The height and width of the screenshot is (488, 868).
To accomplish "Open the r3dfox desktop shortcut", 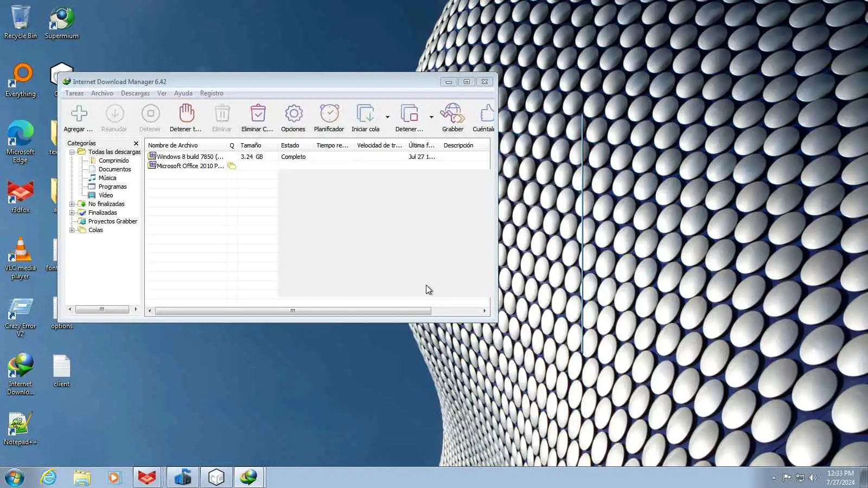I will tap(21, 196).
